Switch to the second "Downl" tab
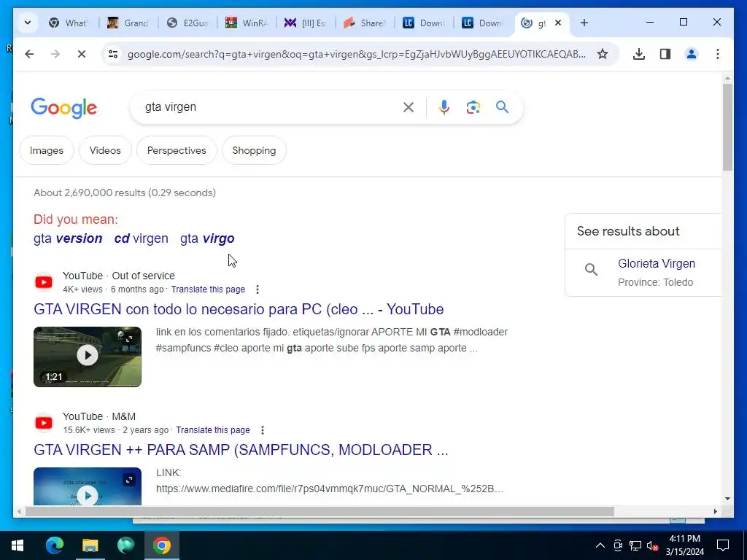This screenshot has height=560, width=747. click(x=483, y=23)
